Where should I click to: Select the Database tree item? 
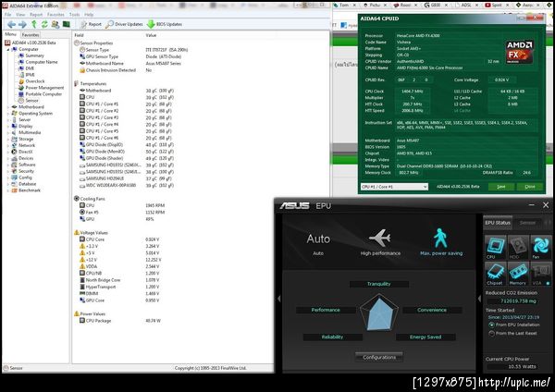(x=27, y=184)
